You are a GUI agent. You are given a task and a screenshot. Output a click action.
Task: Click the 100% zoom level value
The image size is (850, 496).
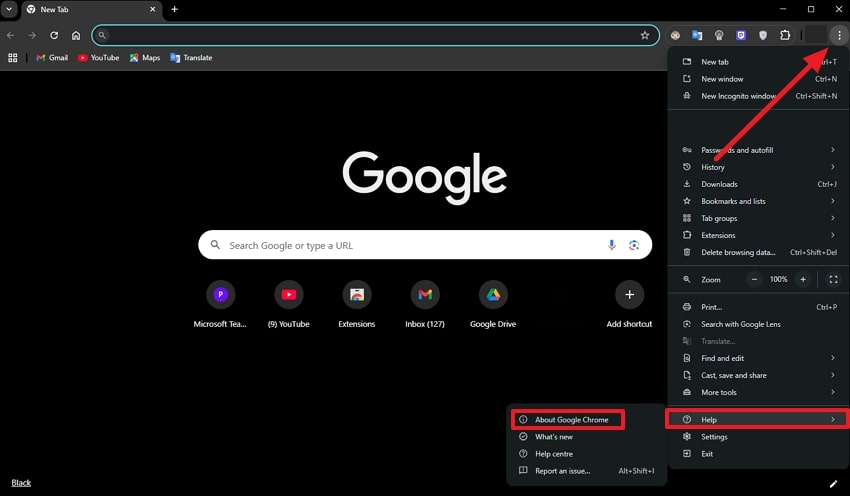click(778, 279)
